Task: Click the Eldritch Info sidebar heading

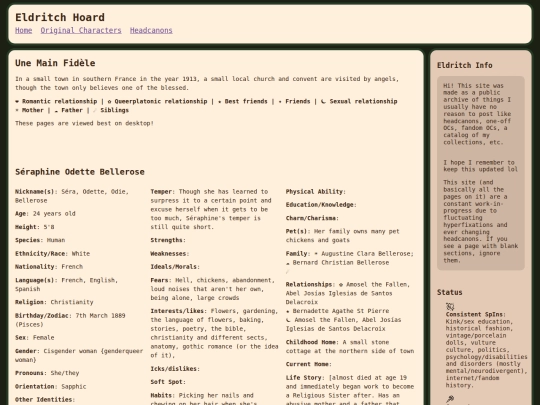Action: (x=465, y=65)
